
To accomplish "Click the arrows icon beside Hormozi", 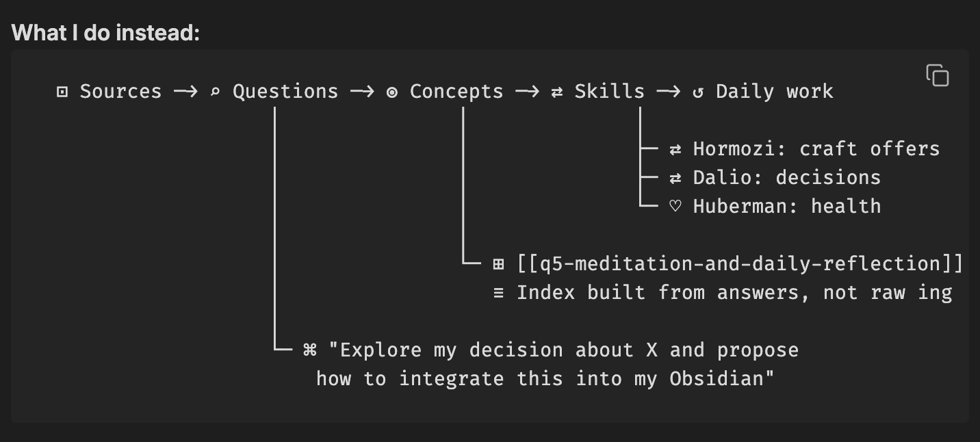I will (675, 149).
